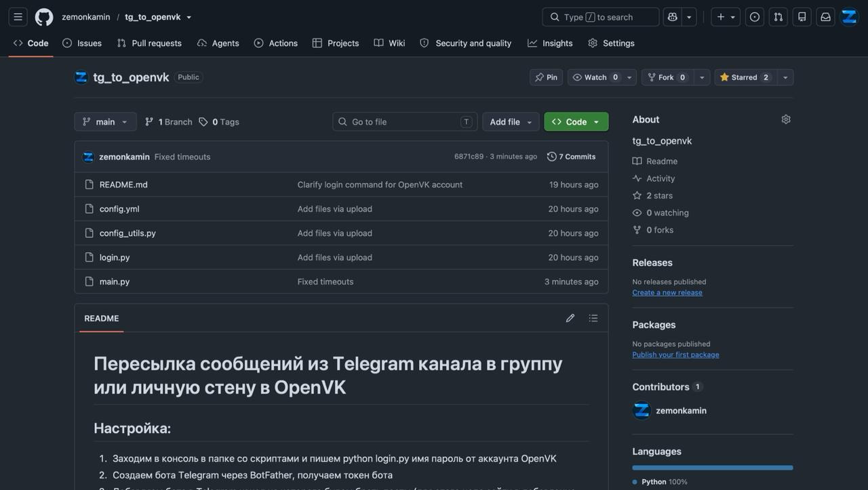Open the Python 100% language link
This screenshot has width=868, height=490.
660,482
